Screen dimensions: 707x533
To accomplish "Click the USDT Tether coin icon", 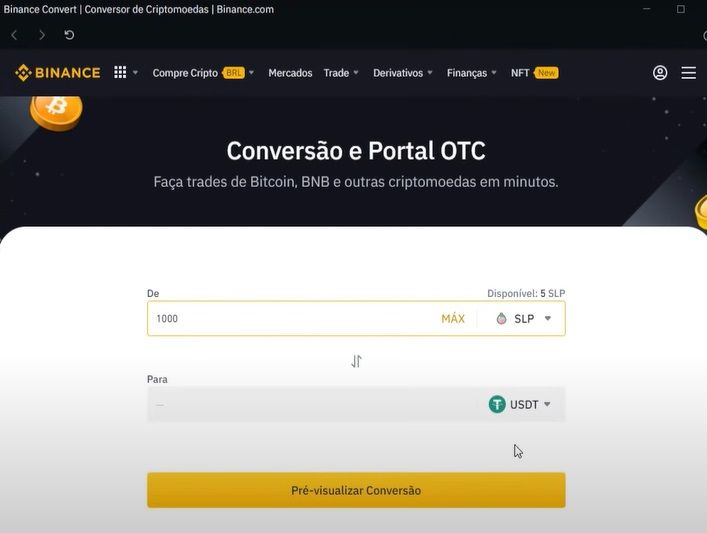I will 497,404.
